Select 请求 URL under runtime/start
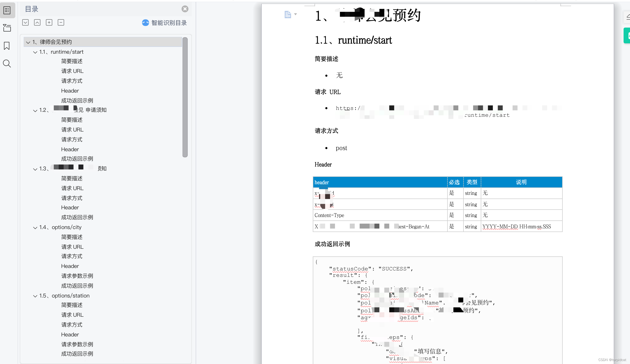Screen dimensions: 630x364 pos(72,71)
